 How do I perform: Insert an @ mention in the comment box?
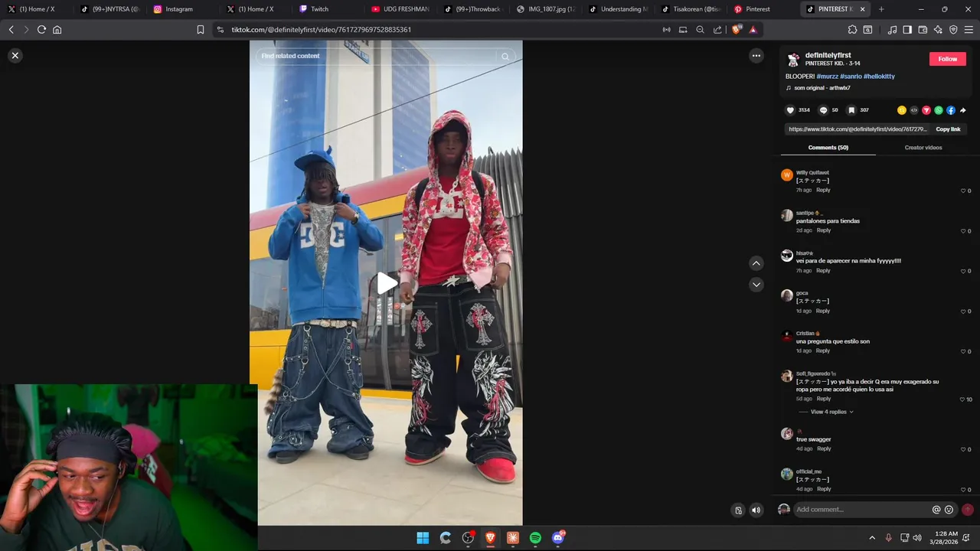(936, 510)
